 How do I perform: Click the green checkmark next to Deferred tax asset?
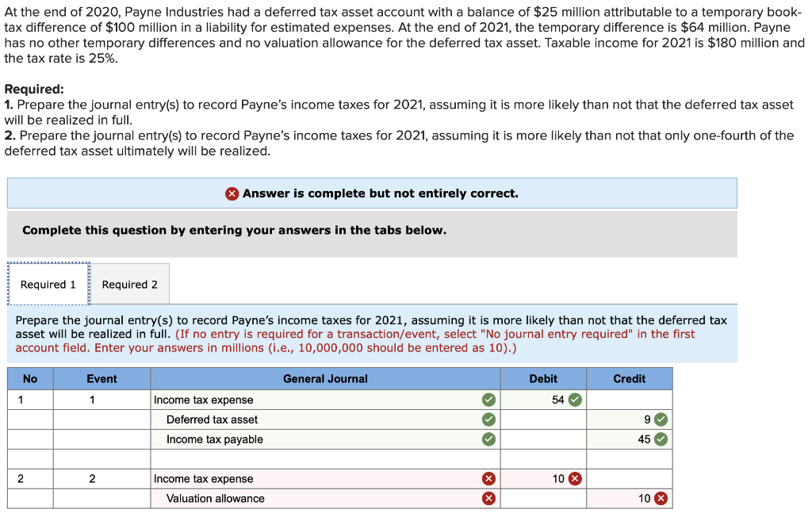490,419
